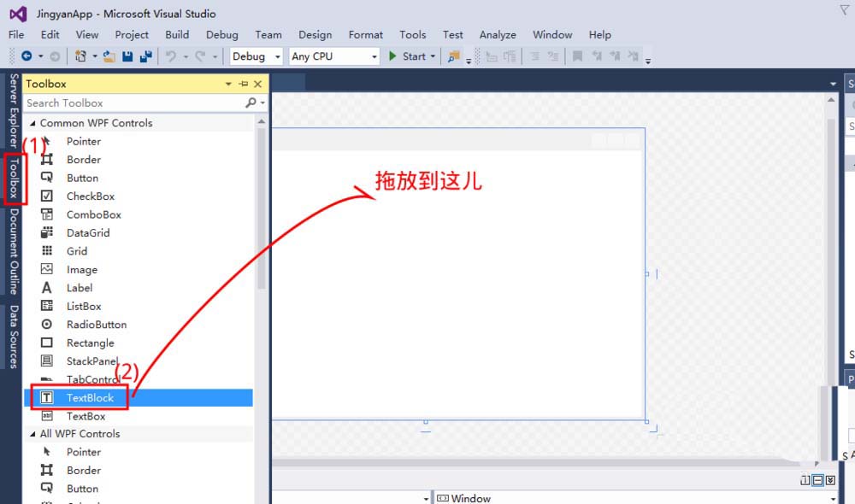855x504 pixels.
Task: Click the Navigate Backward arrow icon
Action: point(27,56)
